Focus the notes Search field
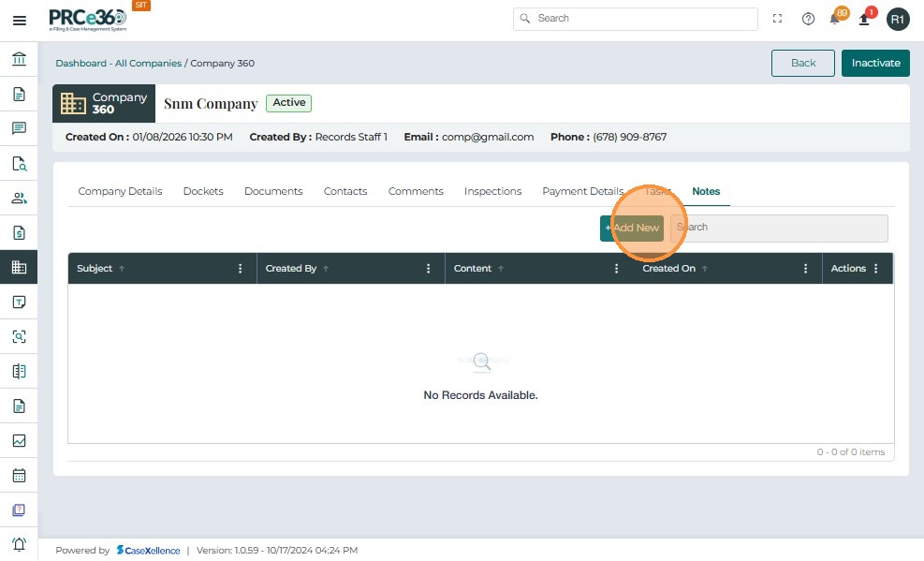The image size is (924, 561). tap(779, 229)
